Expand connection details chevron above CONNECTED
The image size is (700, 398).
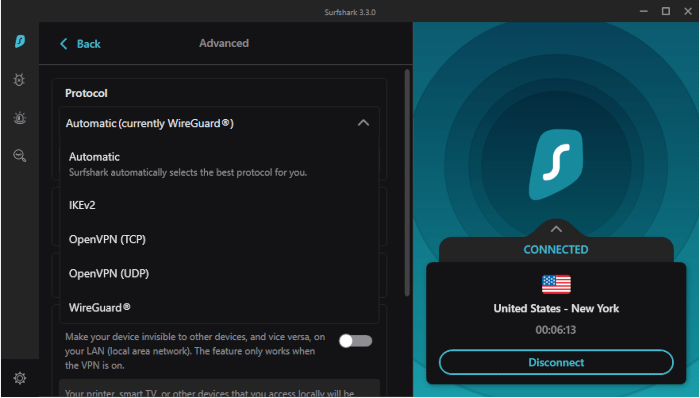pyautogui.click(x=556, y=229)
